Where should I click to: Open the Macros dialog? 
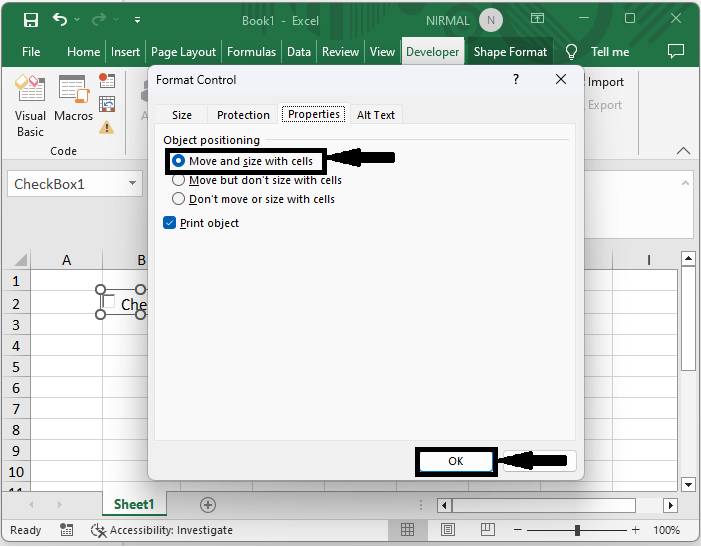point(73,98)
